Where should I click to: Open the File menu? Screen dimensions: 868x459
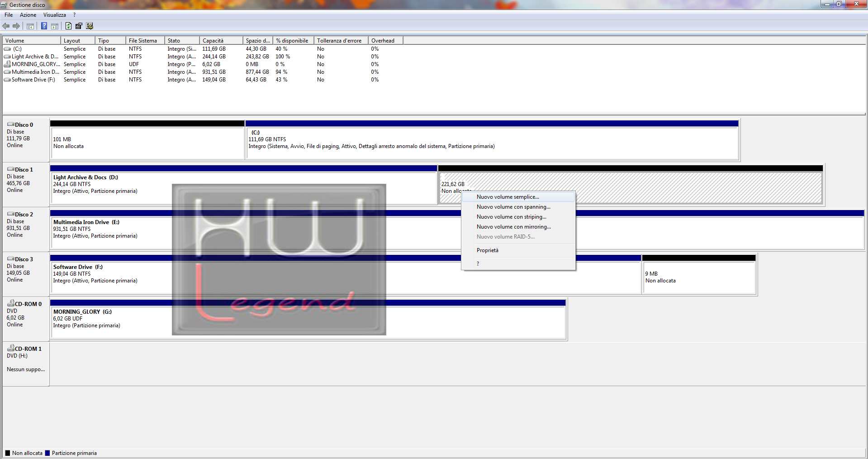[9, 15]
